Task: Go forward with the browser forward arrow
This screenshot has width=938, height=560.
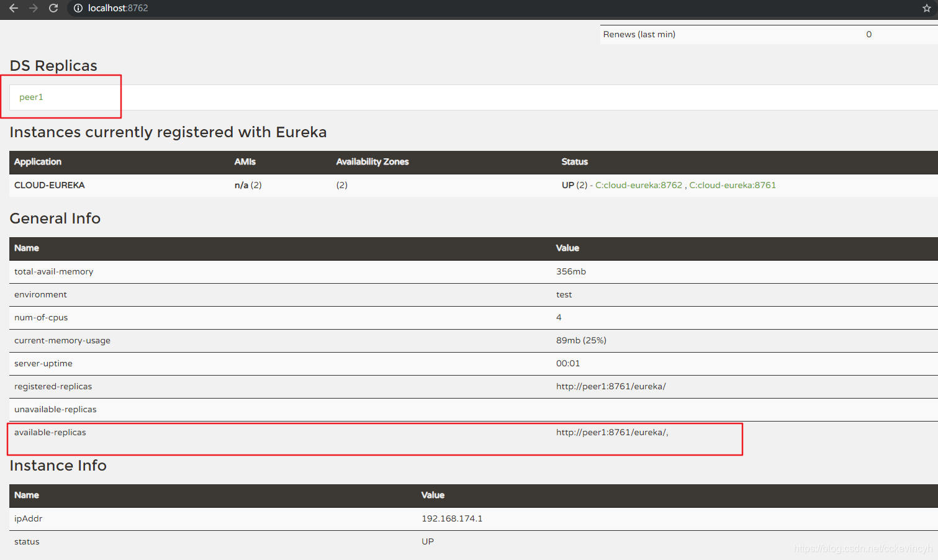Action: click(34, 8)
